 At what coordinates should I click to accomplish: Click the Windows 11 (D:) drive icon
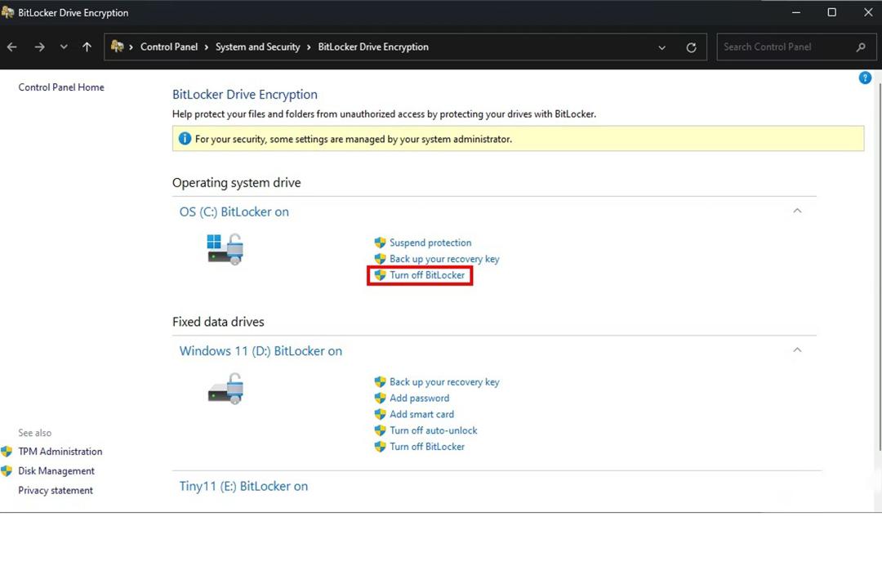[225, 388]
